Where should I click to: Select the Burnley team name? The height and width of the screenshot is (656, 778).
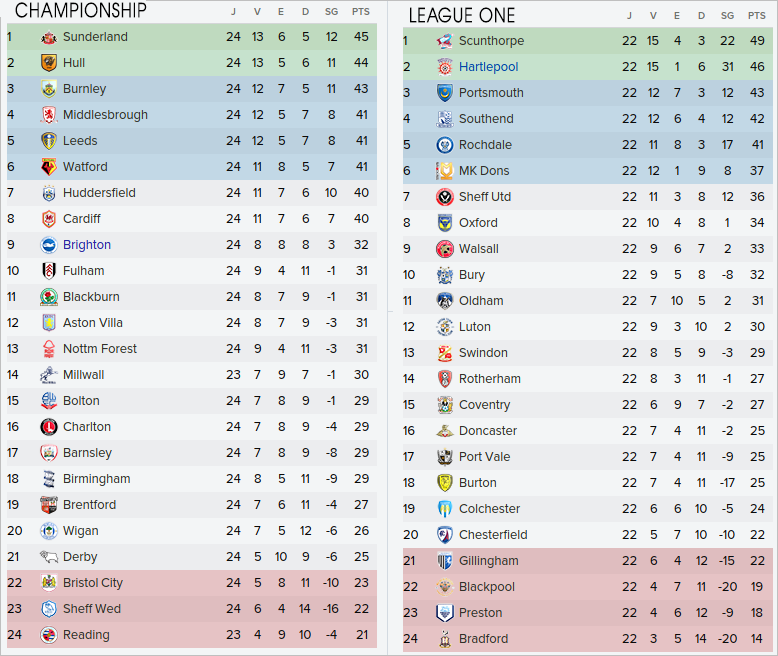[84, 89]
